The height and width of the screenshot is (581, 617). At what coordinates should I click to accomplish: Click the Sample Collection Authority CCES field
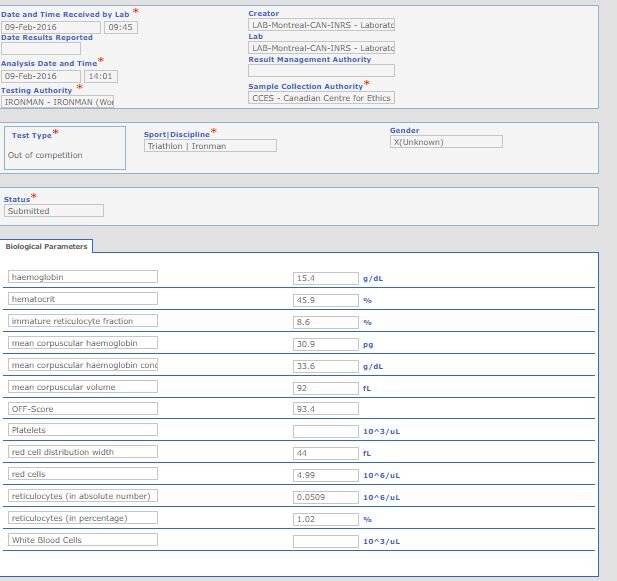[321, 98]
